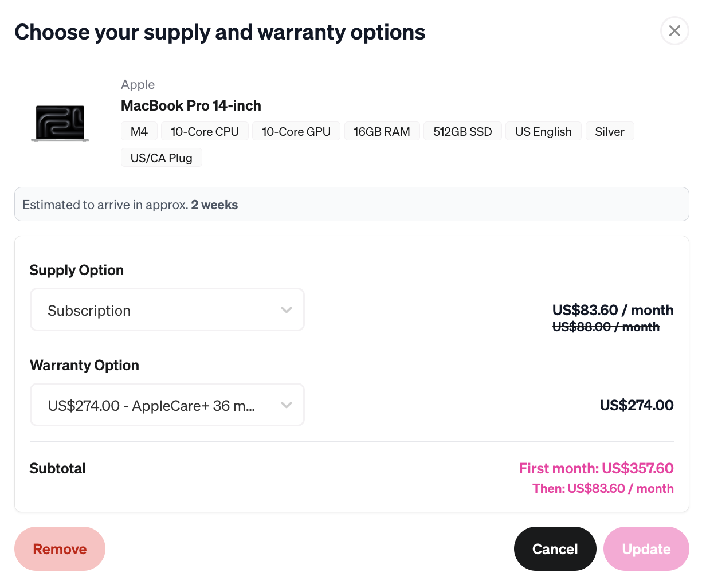Click the 16GB RAM tag
Viewport: 706px width, 588px height.
(x=382, y=131)
